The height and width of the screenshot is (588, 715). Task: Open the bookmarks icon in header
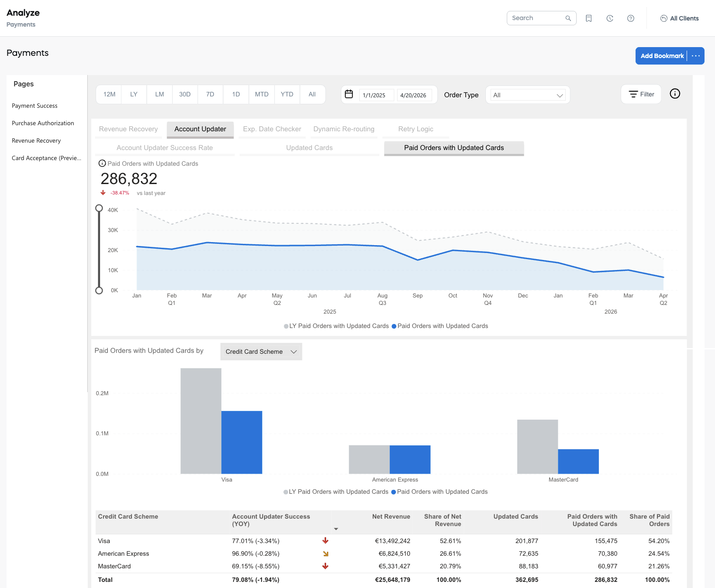click(589, 18)
